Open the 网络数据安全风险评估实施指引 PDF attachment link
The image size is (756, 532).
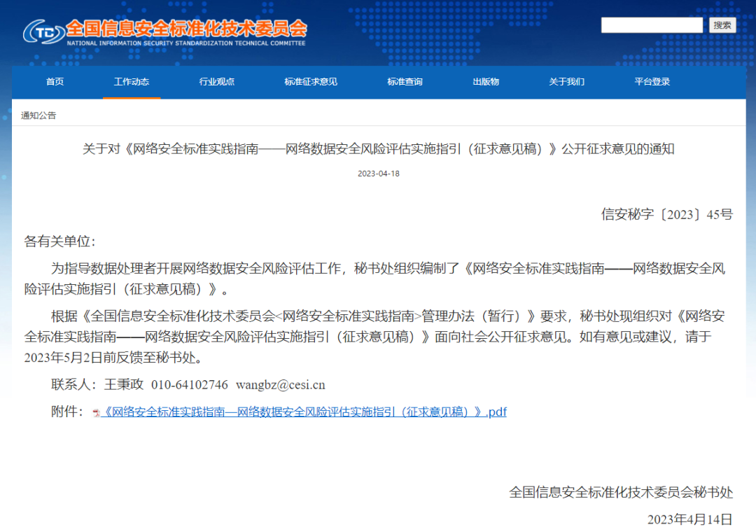tap(304, 412)
